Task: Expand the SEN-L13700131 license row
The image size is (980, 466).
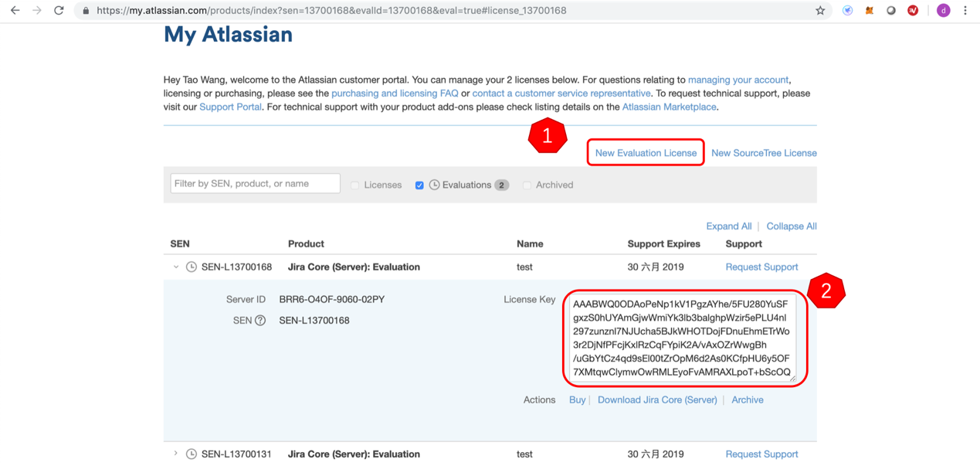Action: click(176, 454)
